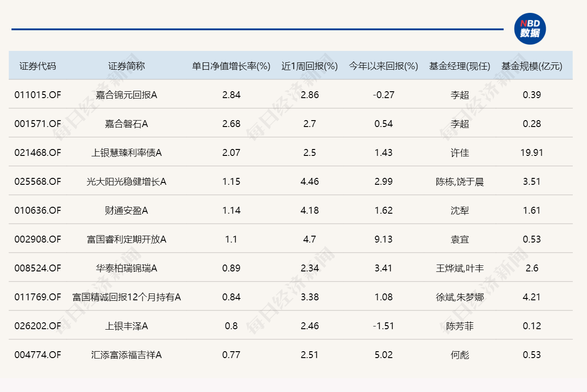The height and width of the screenshot is (392, 587).
Task: Click fund code 010636.OF
Action: coord(38,210)
